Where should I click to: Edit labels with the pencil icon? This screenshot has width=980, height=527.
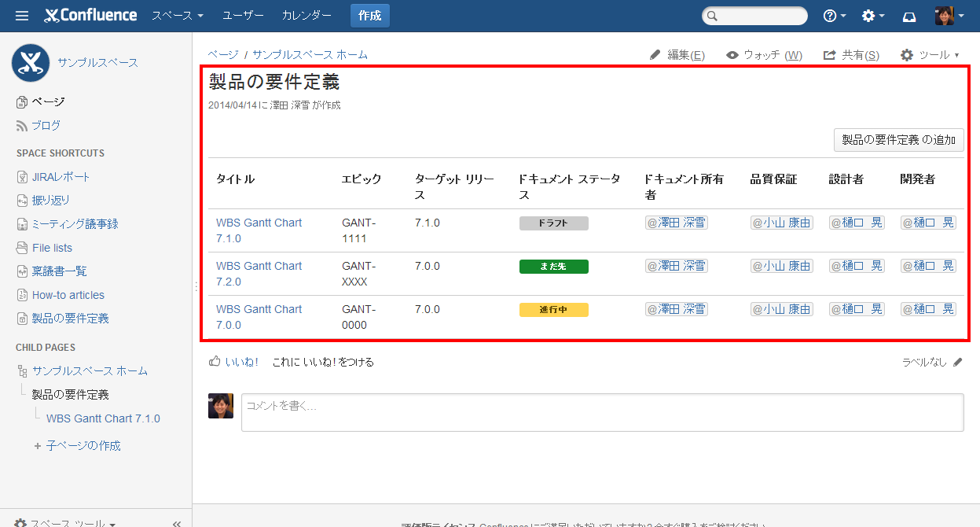coord(957,363)
